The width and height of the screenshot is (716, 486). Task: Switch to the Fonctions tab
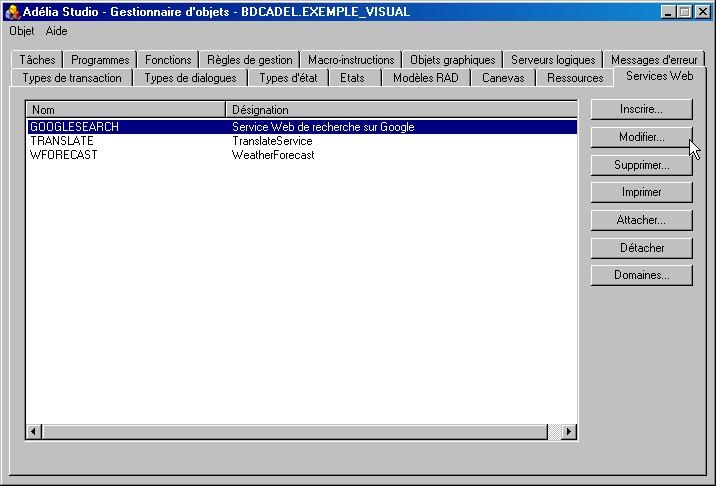(x=168, y=60)
